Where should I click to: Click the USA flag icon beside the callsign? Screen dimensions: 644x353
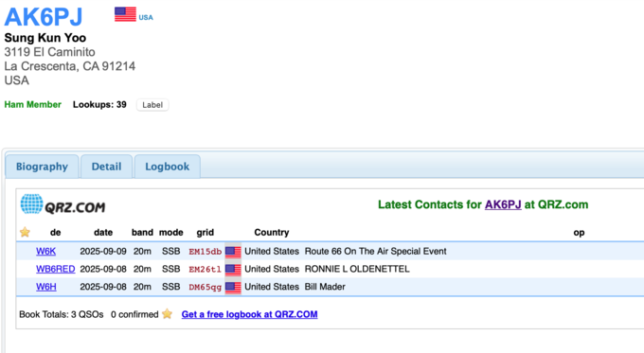(x=125, y=14)
